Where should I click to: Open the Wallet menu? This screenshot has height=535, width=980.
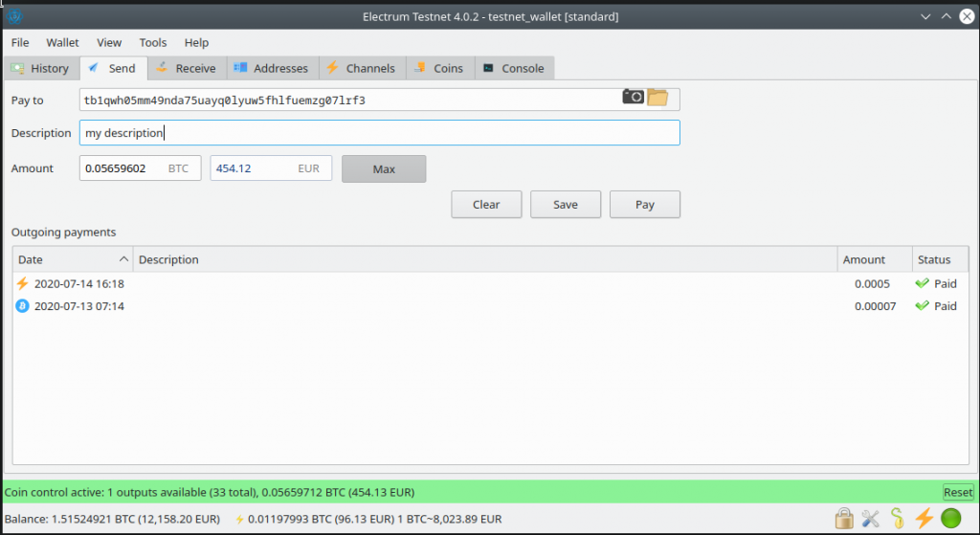(62, 42)
